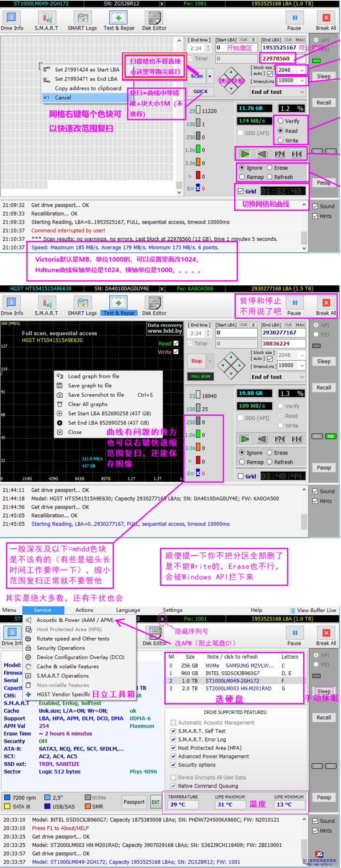Screen dimensions: 341x868
Task: Open the Actions menu
Action: click(x=84, y=610)
